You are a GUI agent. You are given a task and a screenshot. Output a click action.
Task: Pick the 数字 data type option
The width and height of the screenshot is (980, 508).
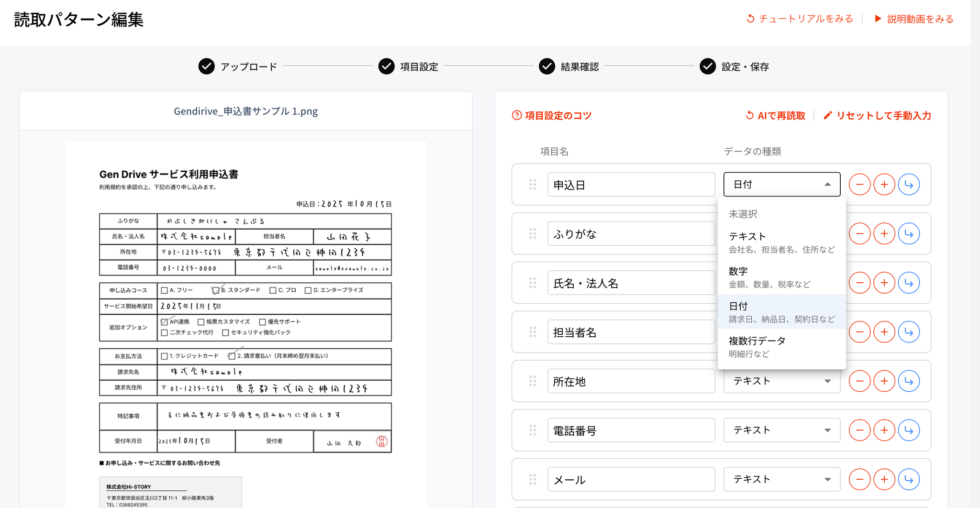click(x=781, y=277)
